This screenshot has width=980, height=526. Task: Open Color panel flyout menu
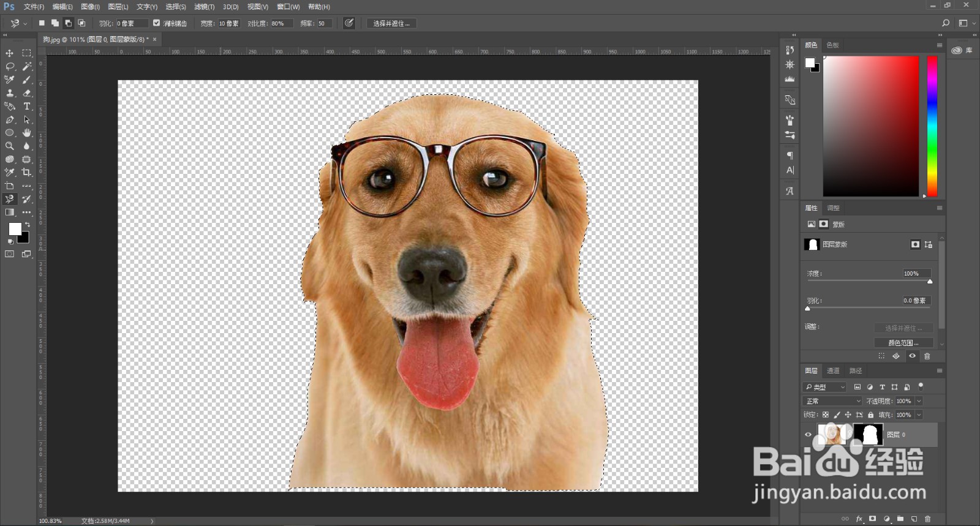click(939, 45)
